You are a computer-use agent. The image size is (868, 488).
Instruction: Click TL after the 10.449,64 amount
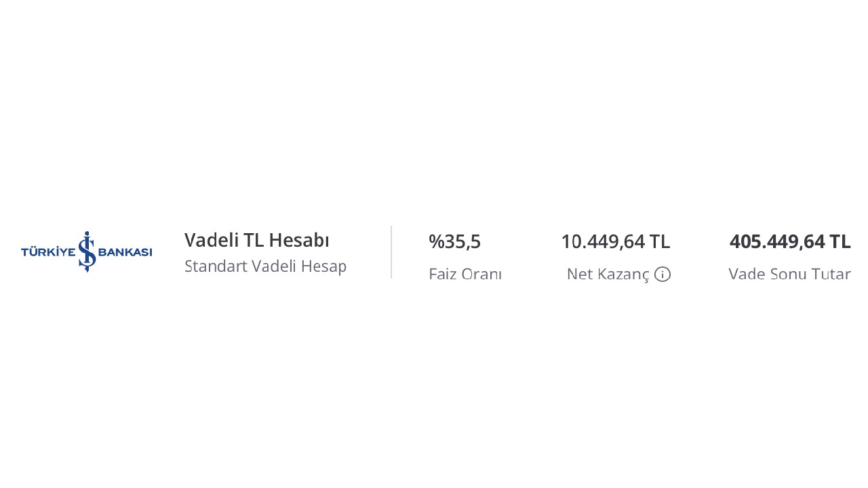pyautogui.click(x=659, y=241)
